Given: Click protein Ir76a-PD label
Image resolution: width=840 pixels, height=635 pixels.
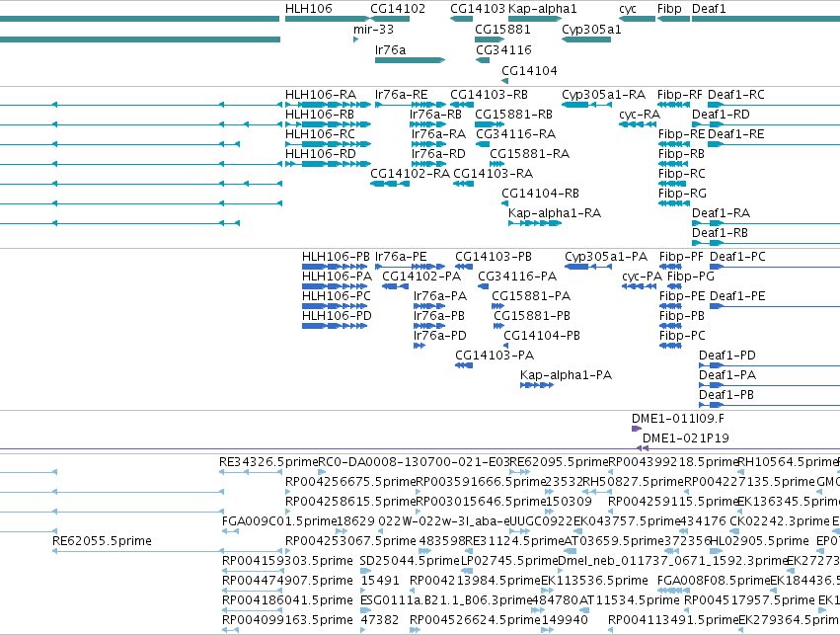Looking at the screenshot, I should click(440, 336).
